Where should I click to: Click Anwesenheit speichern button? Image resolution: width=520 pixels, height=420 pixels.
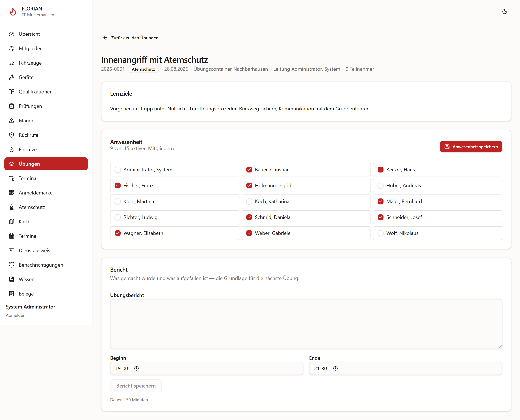click(x=471, y=147)
